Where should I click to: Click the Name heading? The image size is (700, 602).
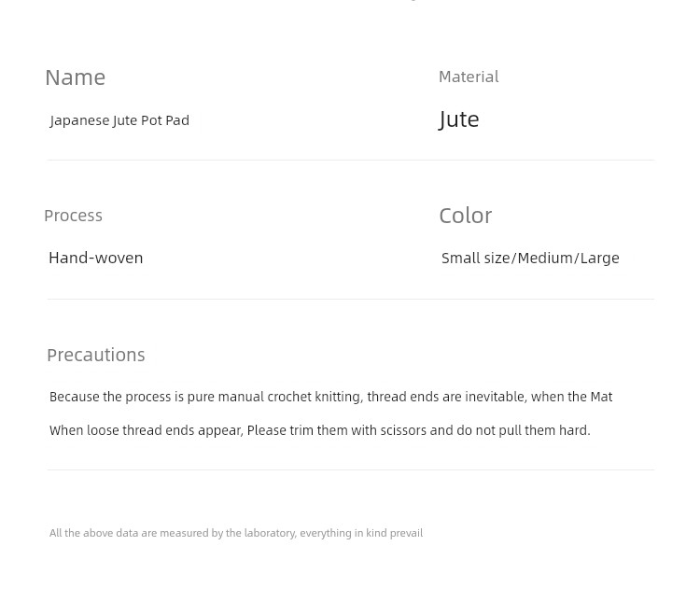pos(76,77)
